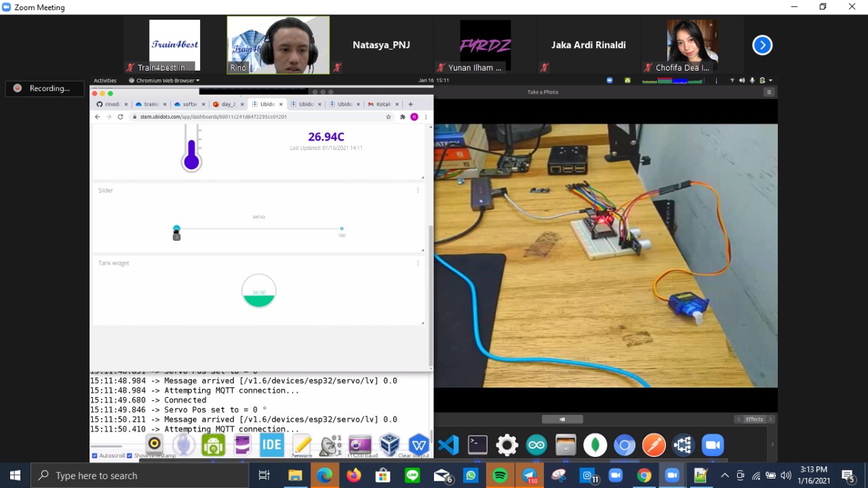The height and width of the screenshot is (488, 868).
Task: Toggle the Autoscroll checkbox
Action: [x=95, y=455]
